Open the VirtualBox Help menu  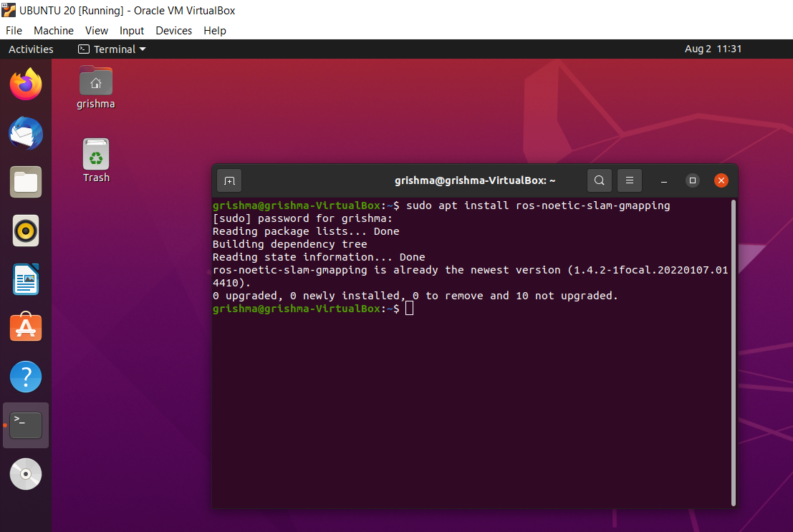coord(215,30)
